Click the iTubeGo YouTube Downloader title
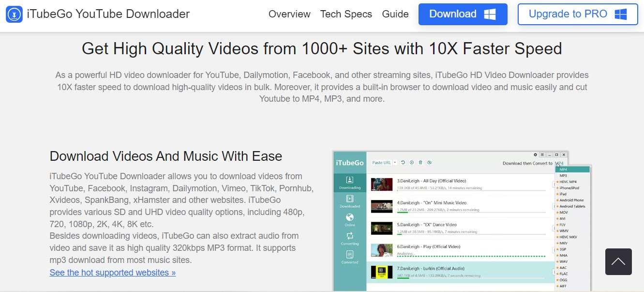 108,14
